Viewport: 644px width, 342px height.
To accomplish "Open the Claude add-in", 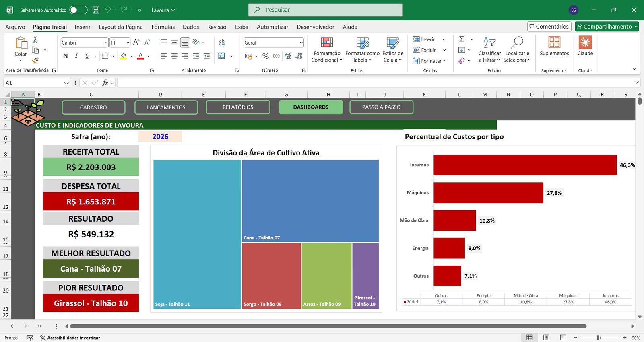I will 585,46.
